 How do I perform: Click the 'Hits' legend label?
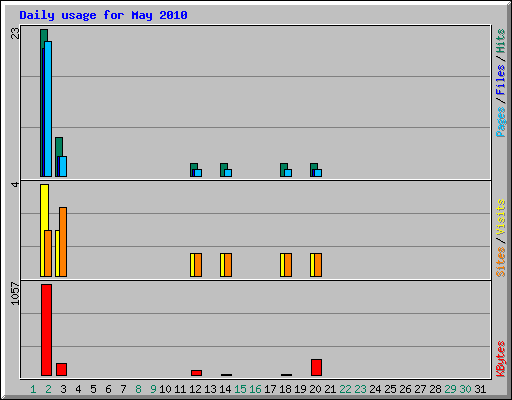pyautogui.click(x=500, y=41)
